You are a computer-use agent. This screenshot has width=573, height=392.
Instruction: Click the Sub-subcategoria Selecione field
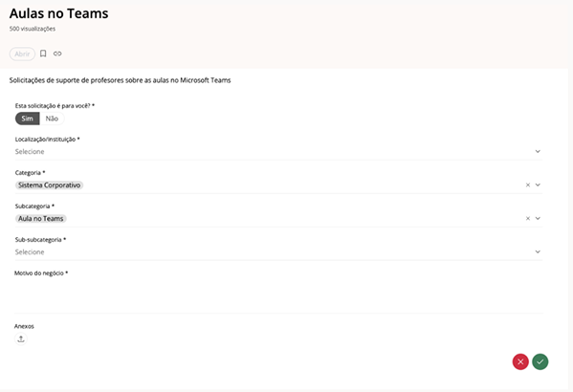click(278, 252)
